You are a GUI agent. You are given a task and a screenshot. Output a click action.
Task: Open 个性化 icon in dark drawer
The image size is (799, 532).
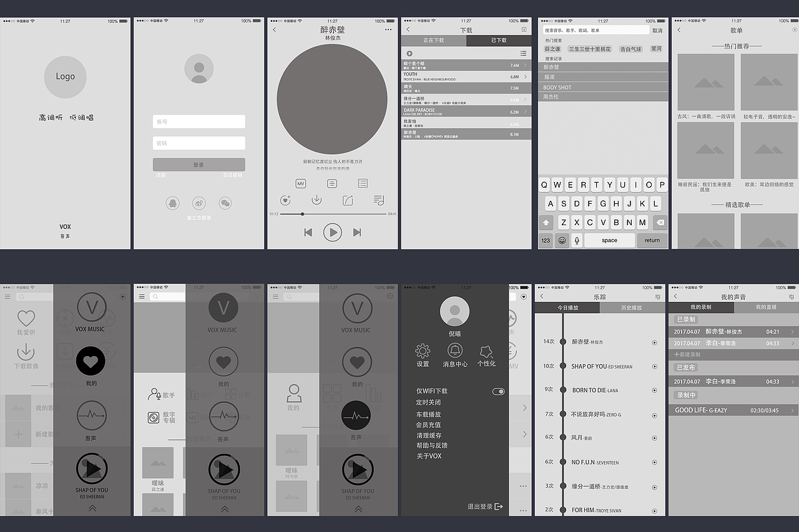click(486, 351)
